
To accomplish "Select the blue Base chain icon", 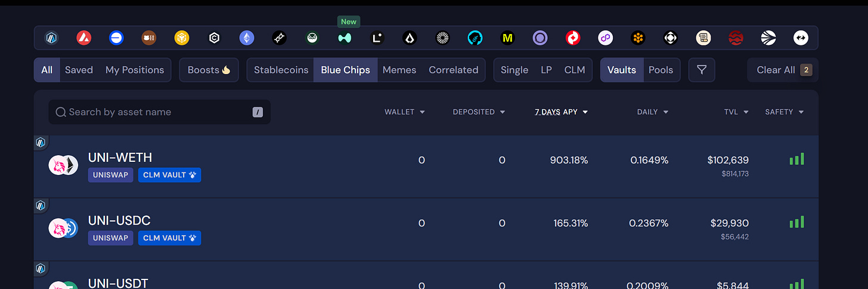I will 116,38.
